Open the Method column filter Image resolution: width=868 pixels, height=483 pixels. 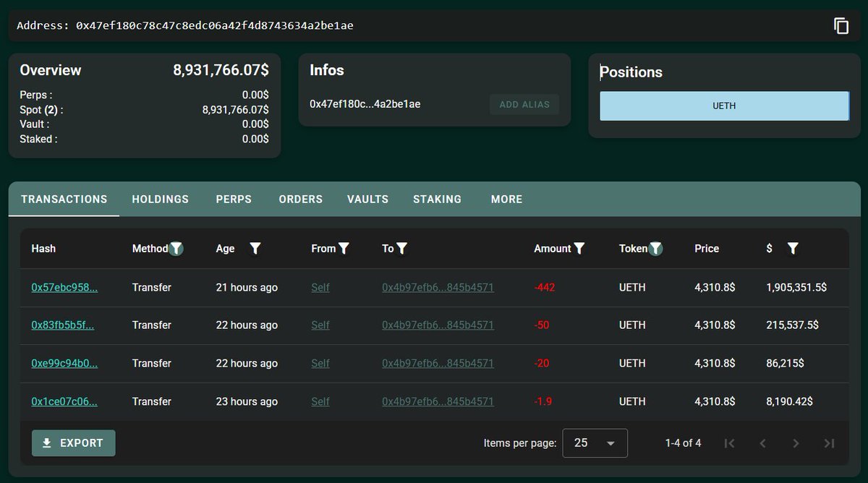(176, 249)
